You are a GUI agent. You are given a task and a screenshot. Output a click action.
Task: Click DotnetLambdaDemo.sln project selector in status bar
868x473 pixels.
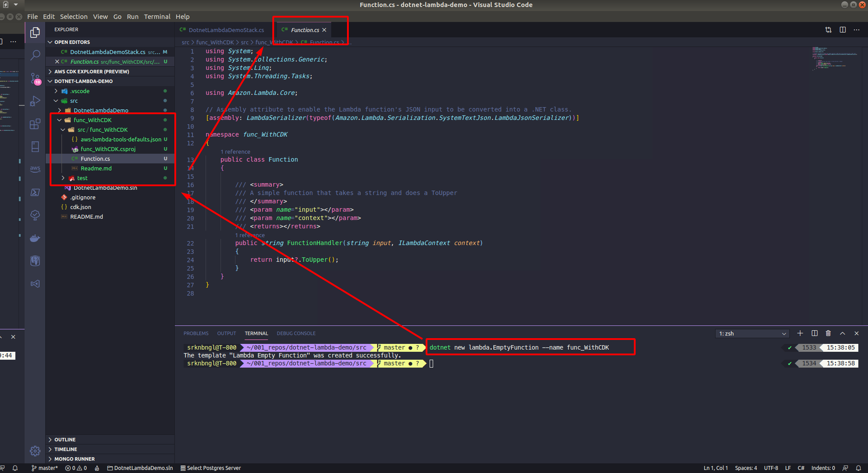(x=140, y=468)
